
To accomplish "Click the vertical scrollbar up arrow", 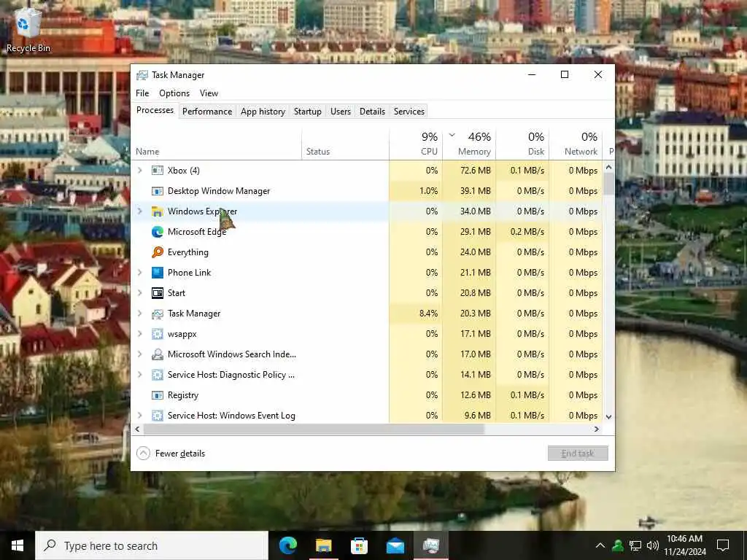I will tap(608, 167).
